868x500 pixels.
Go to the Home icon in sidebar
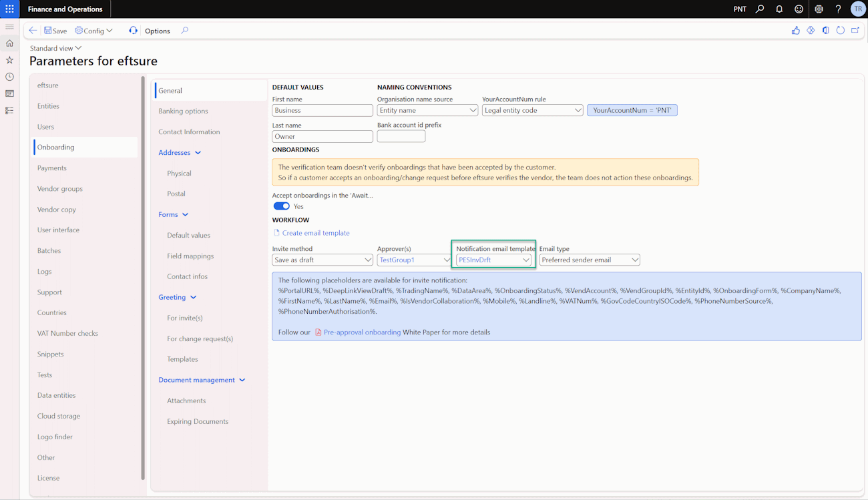tap(9, 43)
